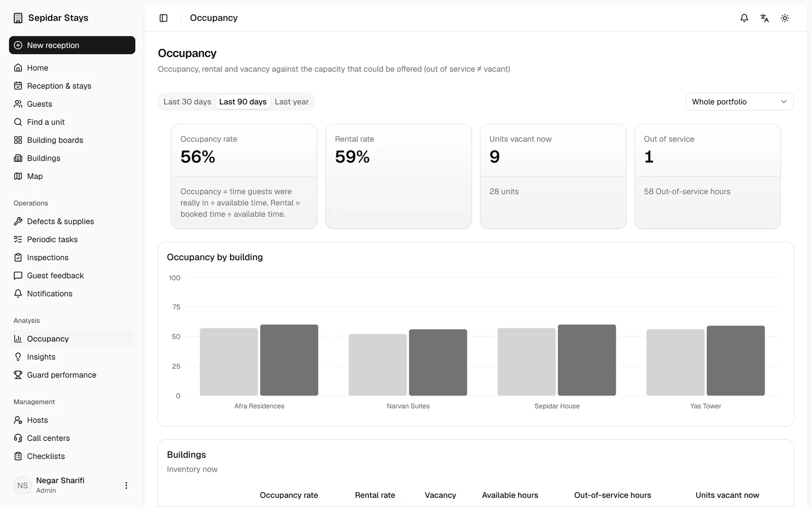This screenshot has width=812, height=508.
Task: Open the language translation icon
Action: coord(765,18)
